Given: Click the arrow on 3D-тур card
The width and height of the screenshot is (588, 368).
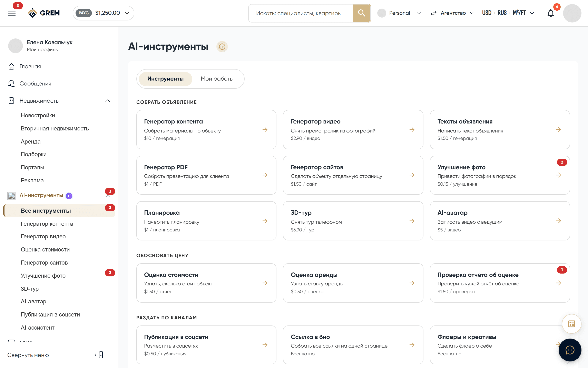Looking at the screenshot, I should coord(412,221).
